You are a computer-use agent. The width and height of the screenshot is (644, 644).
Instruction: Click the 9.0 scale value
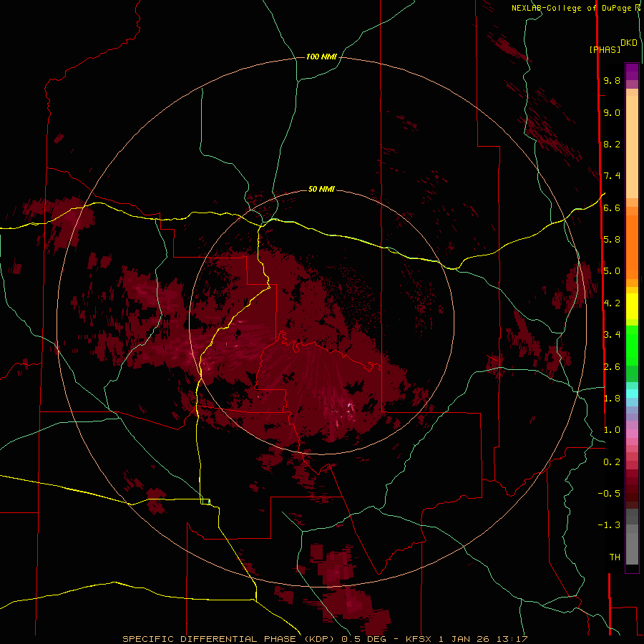tap(612, 113)
